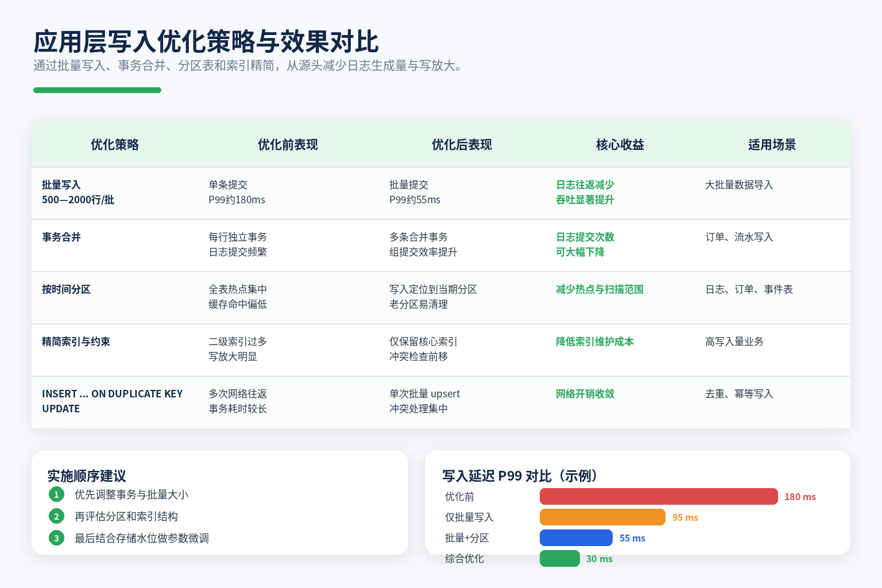The image size is (882, 588).
Task: Click the 仅批量写入 chart row label
Action: 469,517
